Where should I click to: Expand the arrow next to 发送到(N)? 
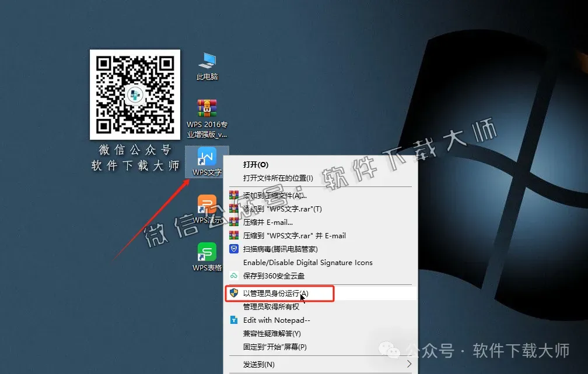click(409, 364)
